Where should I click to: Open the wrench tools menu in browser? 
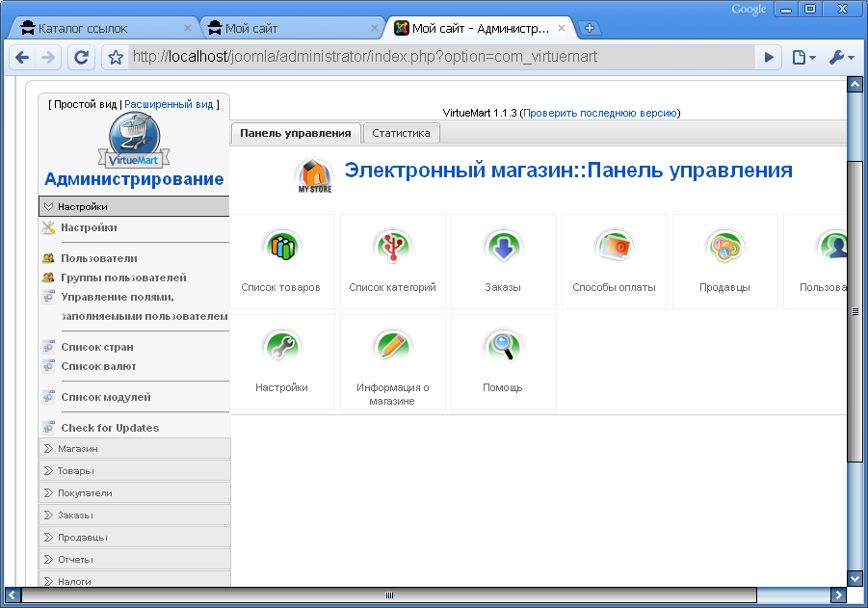coord(841,57)
